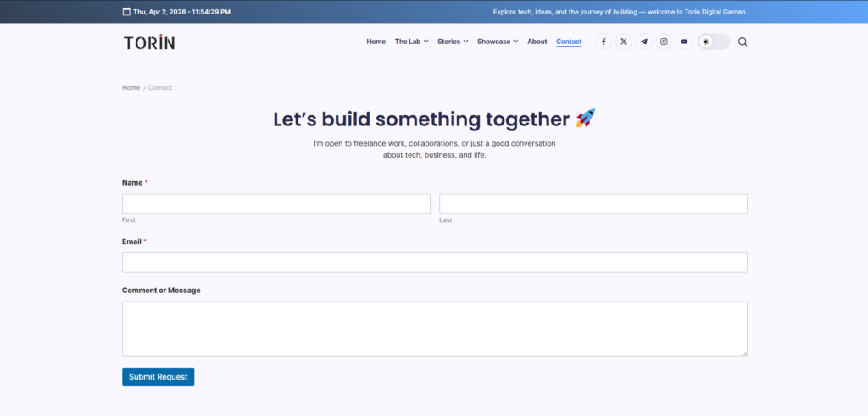The image size is (868, 416).
Task: Go to the Home nav item
Action: click(x=376, y=42)
